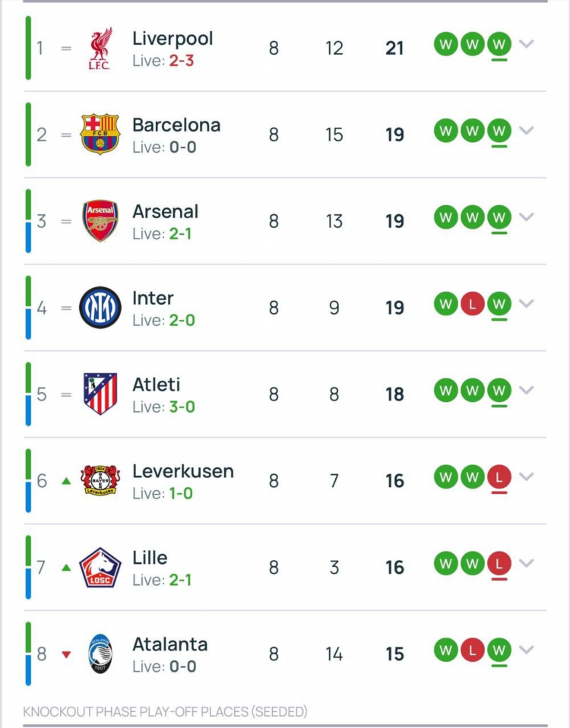The width and height of the screenshot is (570, 728).
Task: Expand Leverkusen row details chevron
Action: [x=527, y=476]
